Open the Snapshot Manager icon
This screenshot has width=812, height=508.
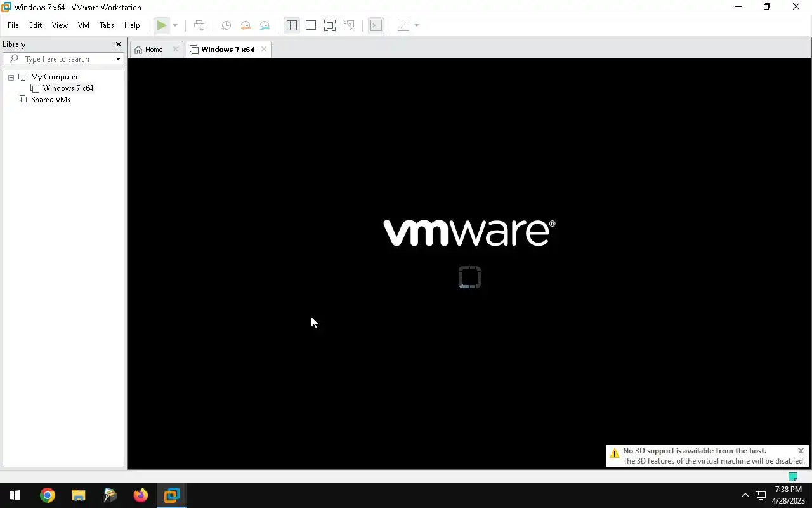click(265, 25)
